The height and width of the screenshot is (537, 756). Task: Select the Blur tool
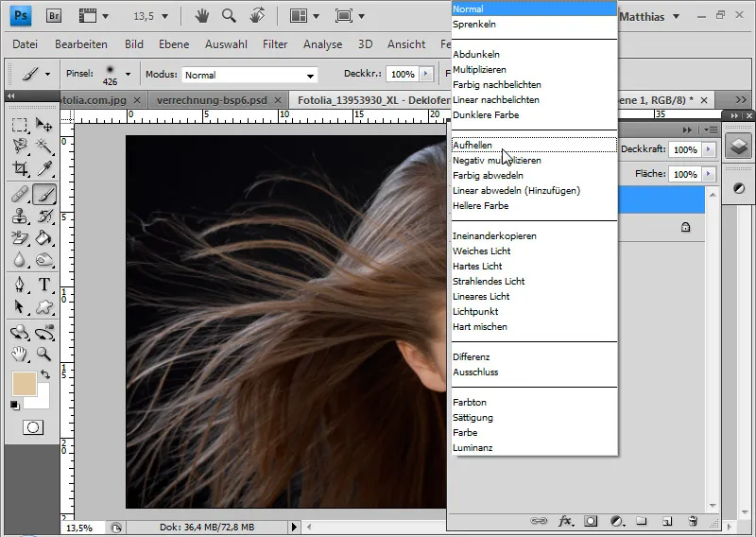[19, 259]
